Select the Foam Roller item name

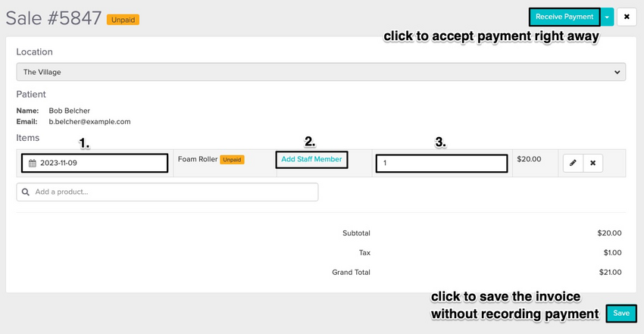pyautogui.click(x=198, y=159)
